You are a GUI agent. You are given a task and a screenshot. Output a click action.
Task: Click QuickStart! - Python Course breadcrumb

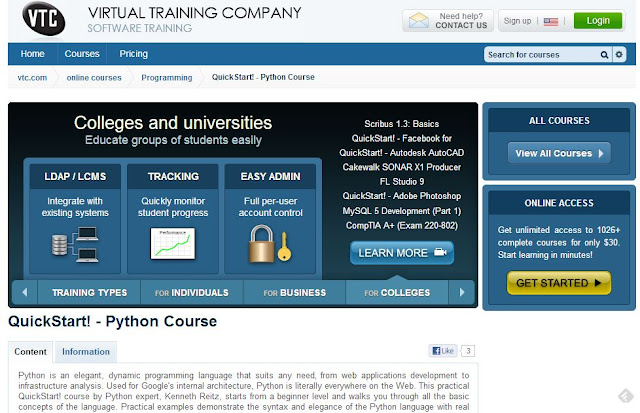tap(263, 77)
